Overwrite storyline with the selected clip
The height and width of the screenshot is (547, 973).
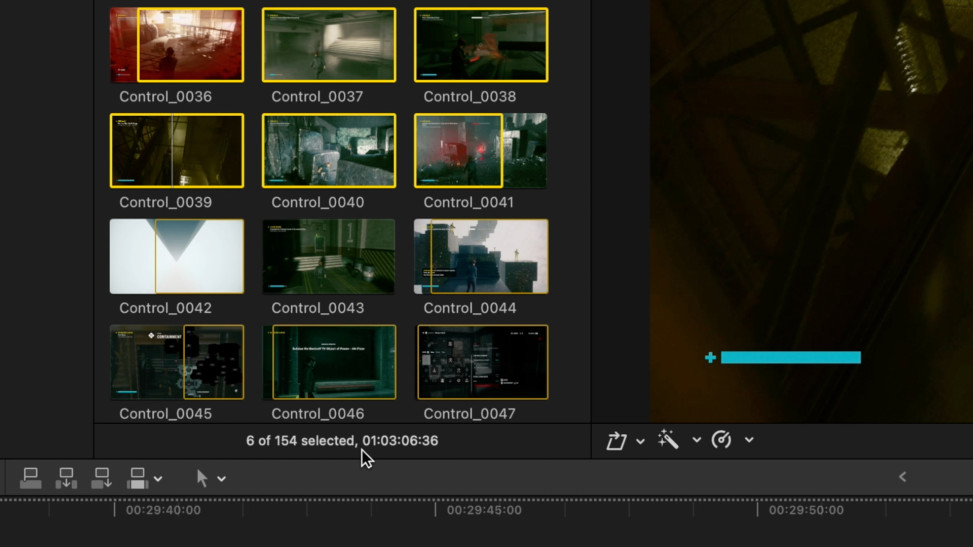tap(137, 478)
